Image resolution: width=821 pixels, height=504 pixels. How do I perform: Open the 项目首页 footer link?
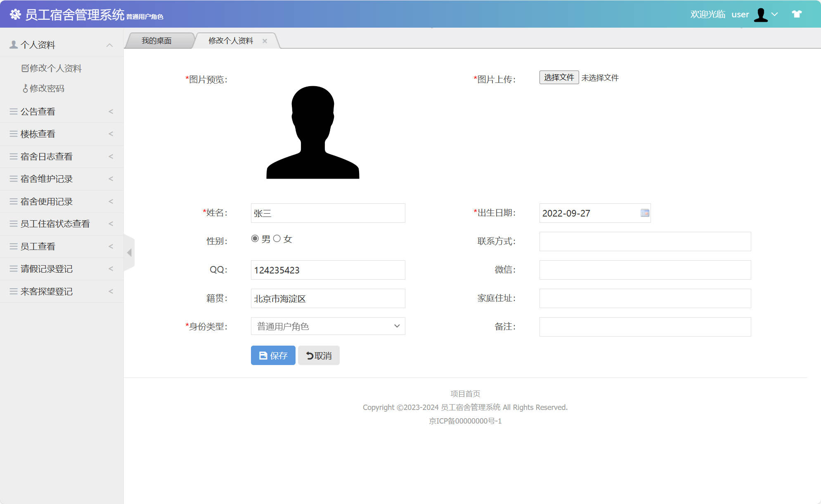(x=465, y=393)
